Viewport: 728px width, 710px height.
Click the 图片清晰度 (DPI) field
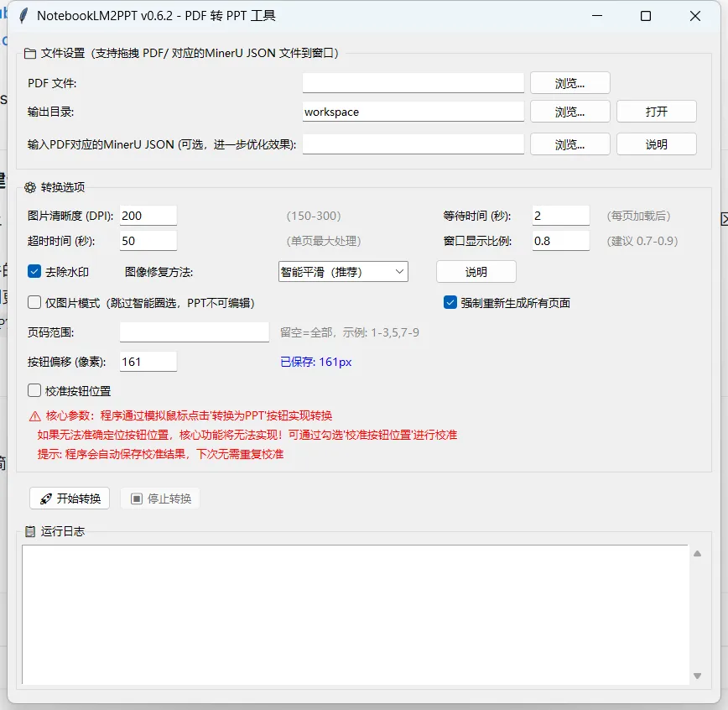148,216
